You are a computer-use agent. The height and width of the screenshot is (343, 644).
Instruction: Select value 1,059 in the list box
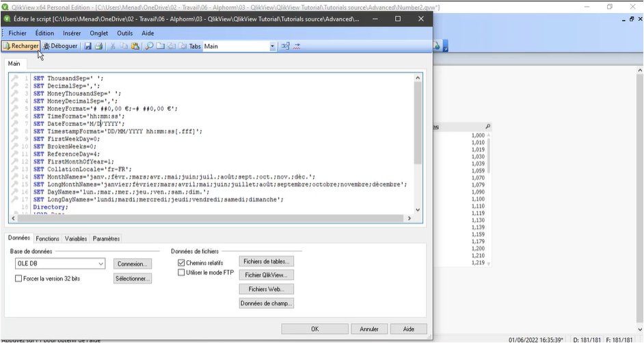coord(478,170)
